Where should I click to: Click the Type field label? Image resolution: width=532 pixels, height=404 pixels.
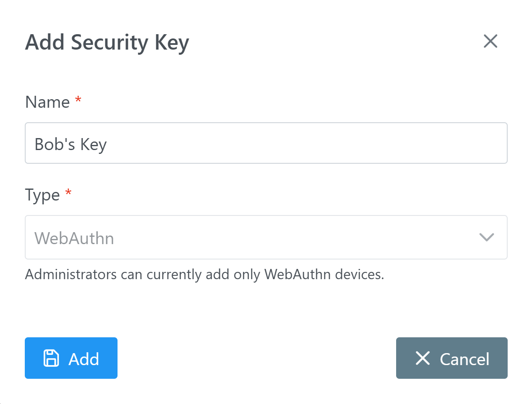point(42,195)
